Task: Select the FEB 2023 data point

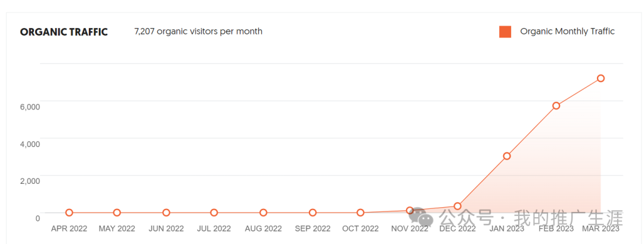Action: (x=556, y=105)
